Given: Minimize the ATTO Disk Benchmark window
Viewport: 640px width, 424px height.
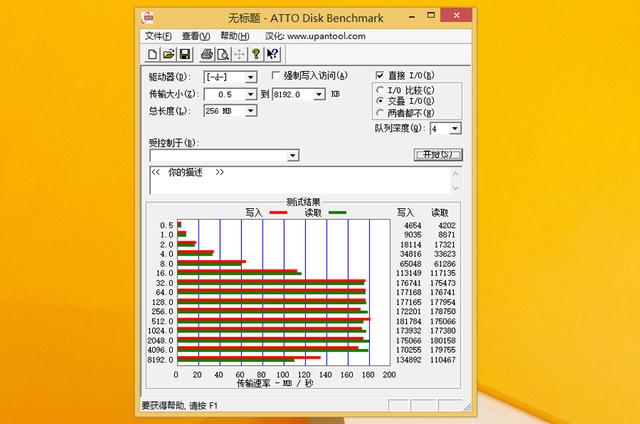Looking at the screenshot, I should 412,17.
